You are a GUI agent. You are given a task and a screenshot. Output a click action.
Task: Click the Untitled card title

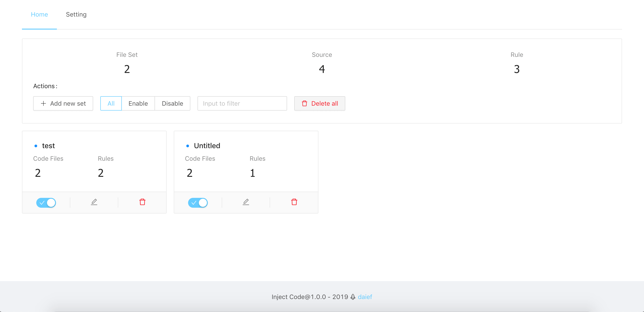pyautogui.click(x=207, y=146)
